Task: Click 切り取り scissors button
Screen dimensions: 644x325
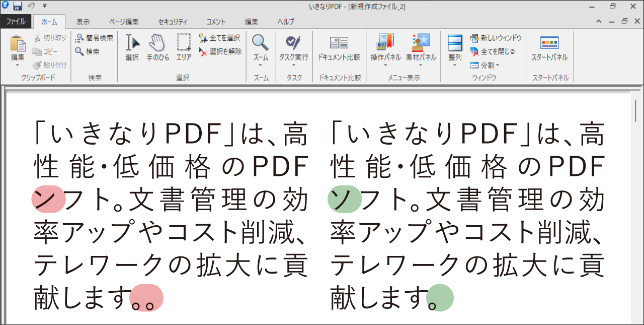Action: [x=50, y=38]
